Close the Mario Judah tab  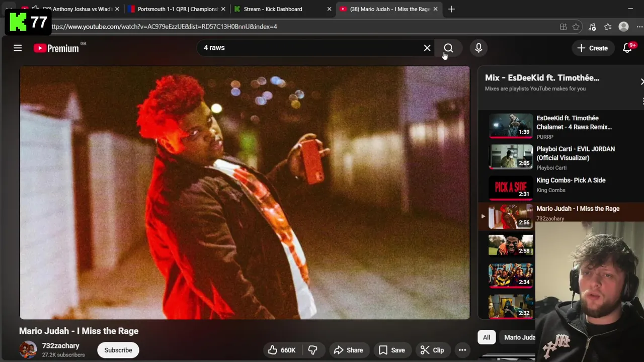(x=435, y=9)
